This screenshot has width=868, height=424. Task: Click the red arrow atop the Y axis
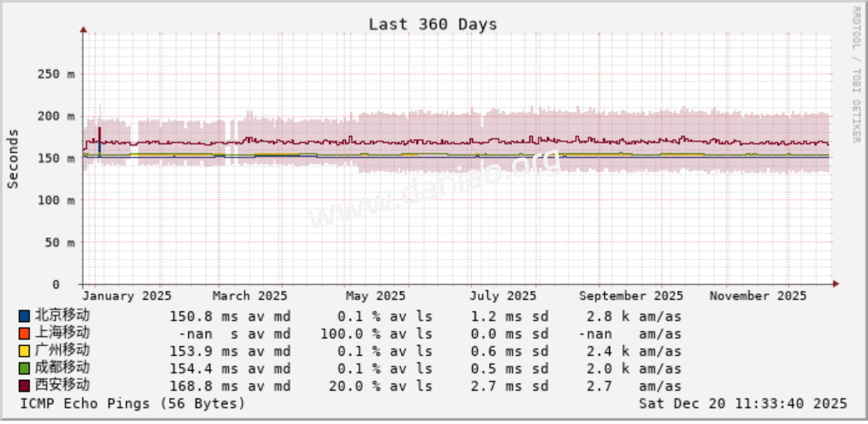tap(83, 30)
